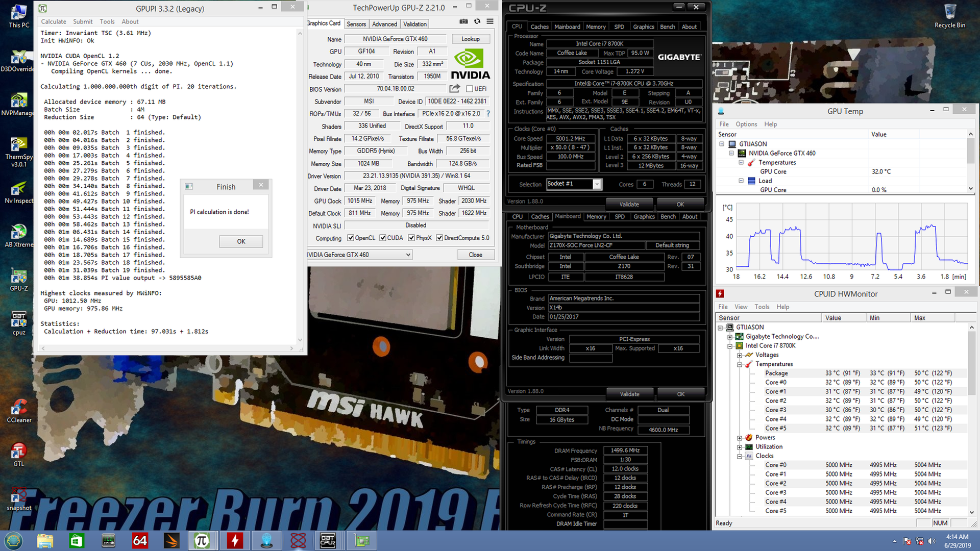Viewport: 980px width, 551px height.
Task: Open the CCleaner desktop icon
Action: (18, 411)
